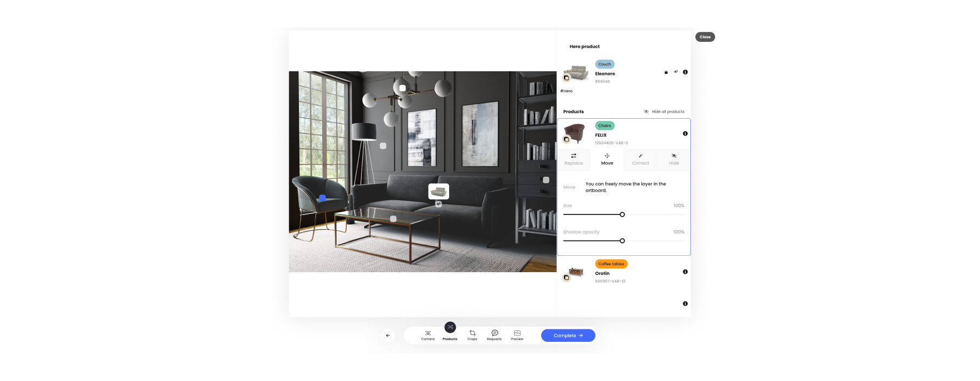Select the Crops tool

pyautogui.click(x=472, y=335)
